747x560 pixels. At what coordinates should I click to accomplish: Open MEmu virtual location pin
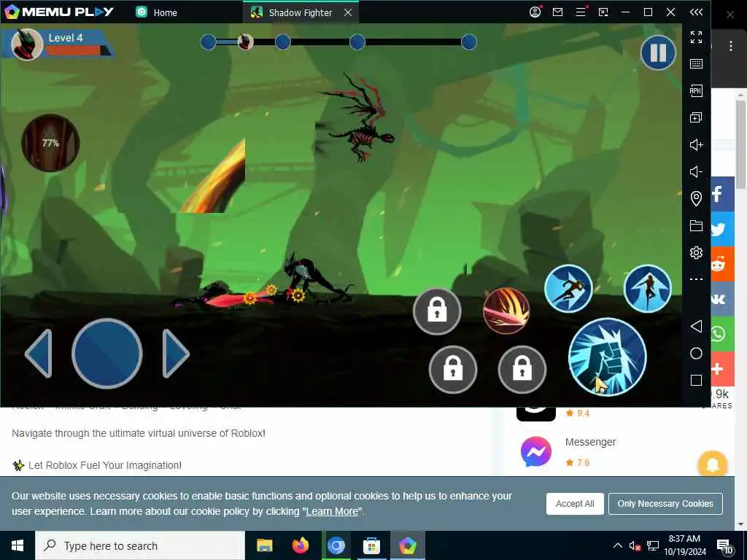coord(696,198)
